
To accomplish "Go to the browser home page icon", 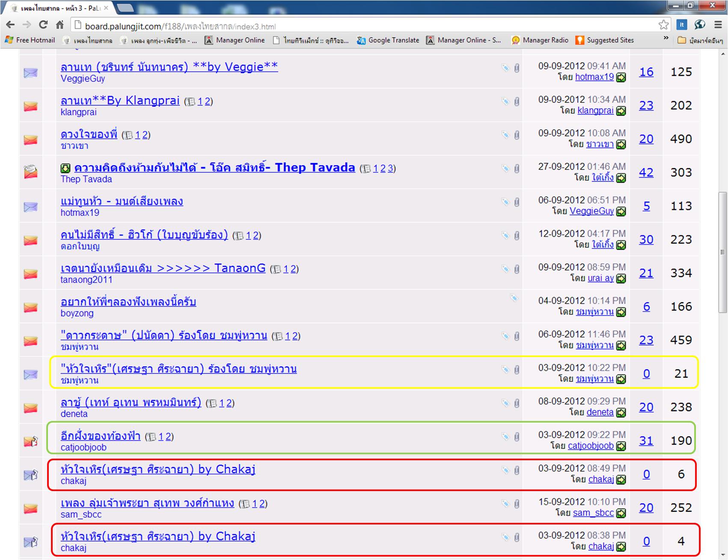I will pos(60,25).
